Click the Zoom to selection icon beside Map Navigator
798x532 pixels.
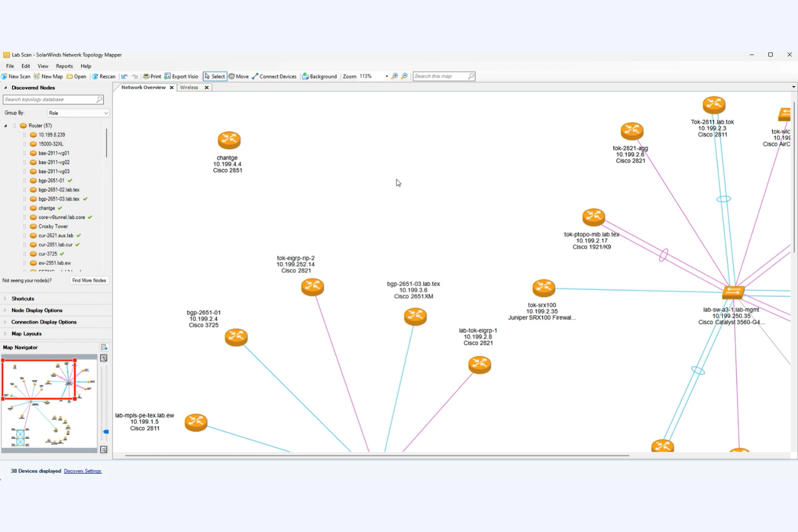point(104,357)
